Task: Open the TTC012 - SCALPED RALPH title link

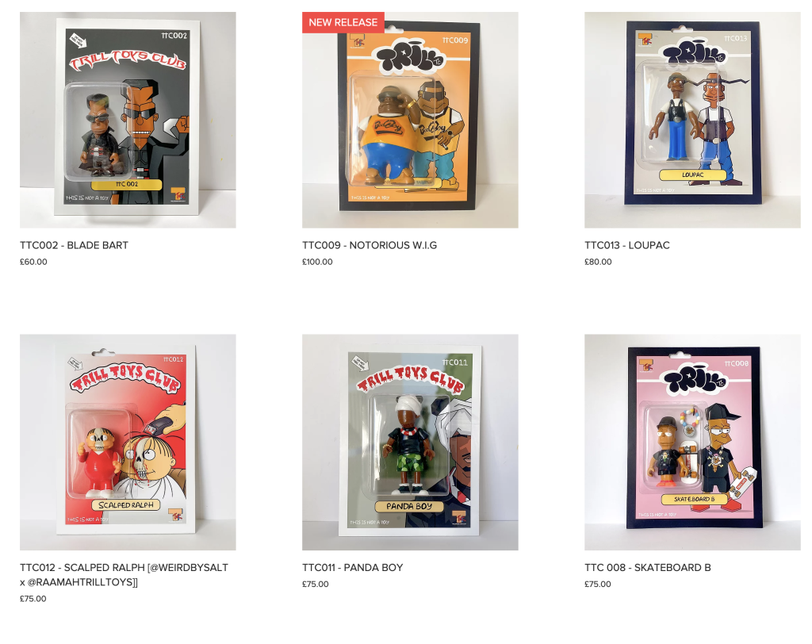Action: (124, 574)
